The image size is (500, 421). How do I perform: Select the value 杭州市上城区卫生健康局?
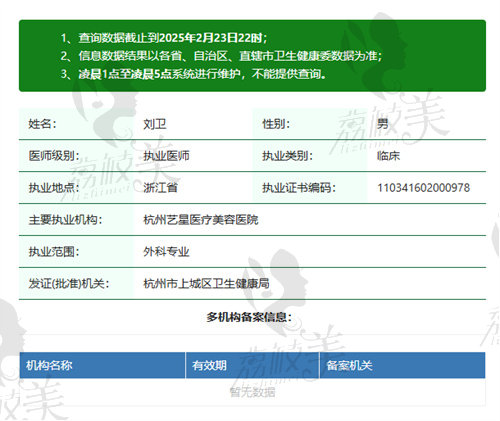206,284
